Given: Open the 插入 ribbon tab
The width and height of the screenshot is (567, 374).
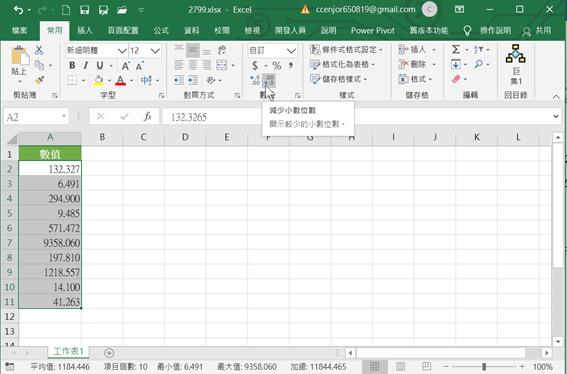Looking at the screenshot, I should click(85, 30).
